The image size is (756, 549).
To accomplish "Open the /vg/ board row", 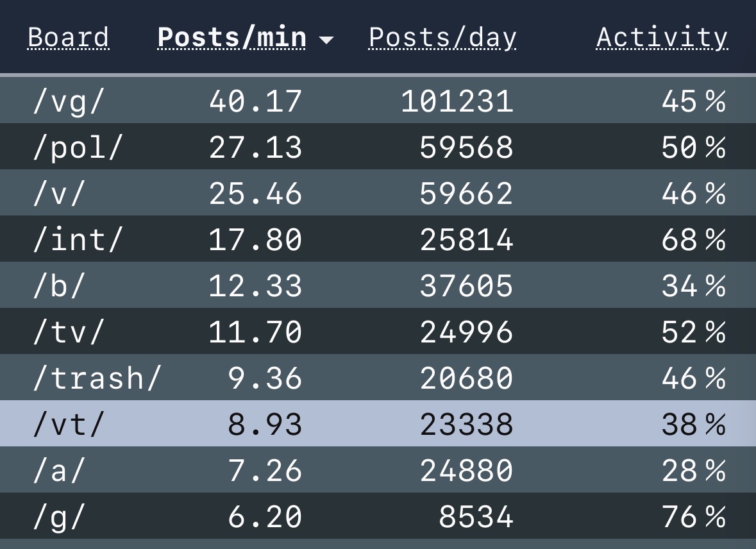I will (x=378, y=100).
